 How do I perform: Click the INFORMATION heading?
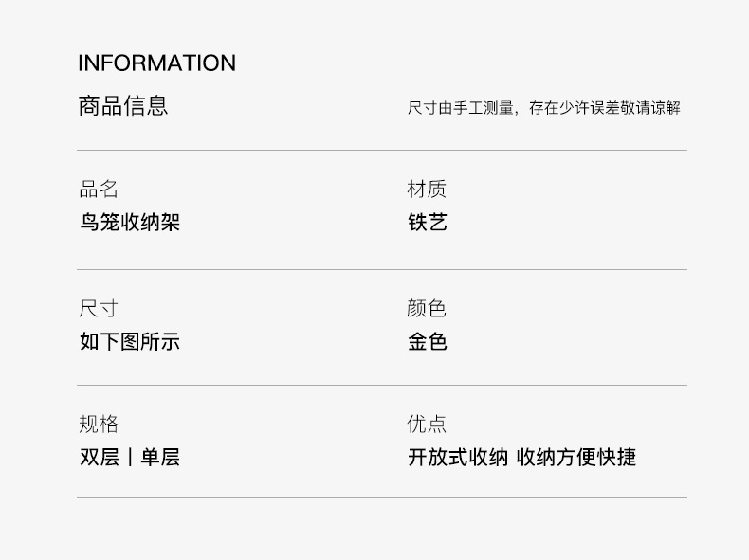tap(156, 63)
